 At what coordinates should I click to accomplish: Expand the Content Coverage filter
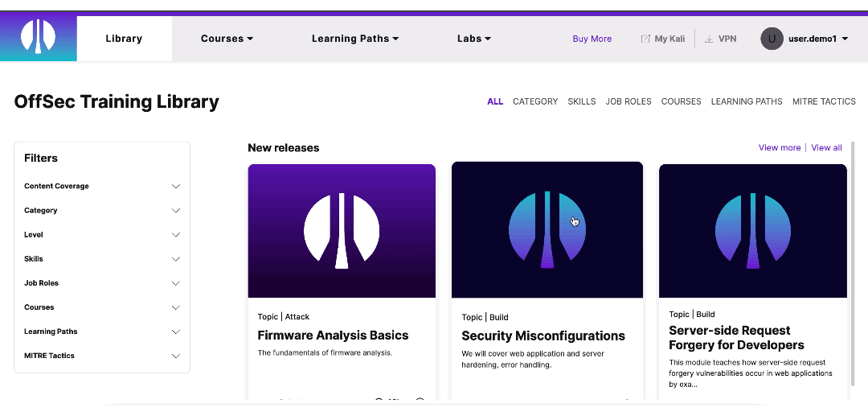[x=102, y=186]
